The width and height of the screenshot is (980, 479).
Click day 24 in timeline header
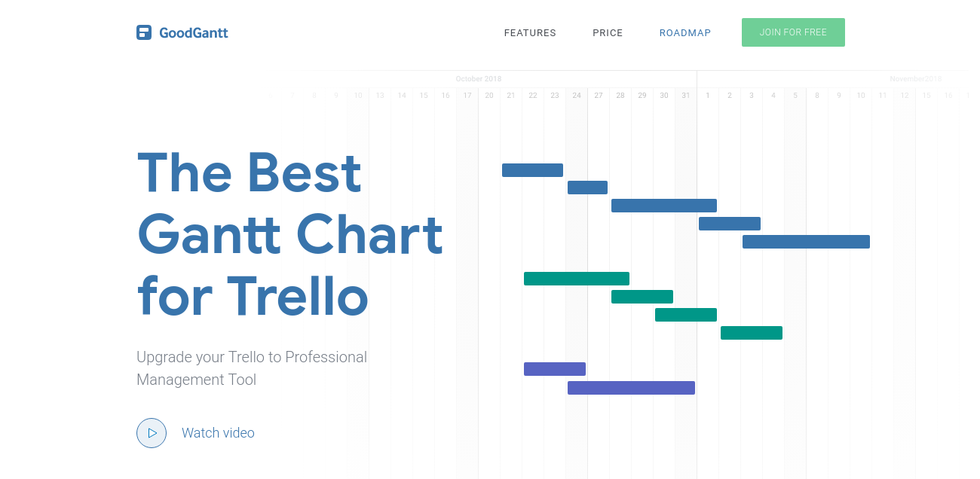click(577, 96)
